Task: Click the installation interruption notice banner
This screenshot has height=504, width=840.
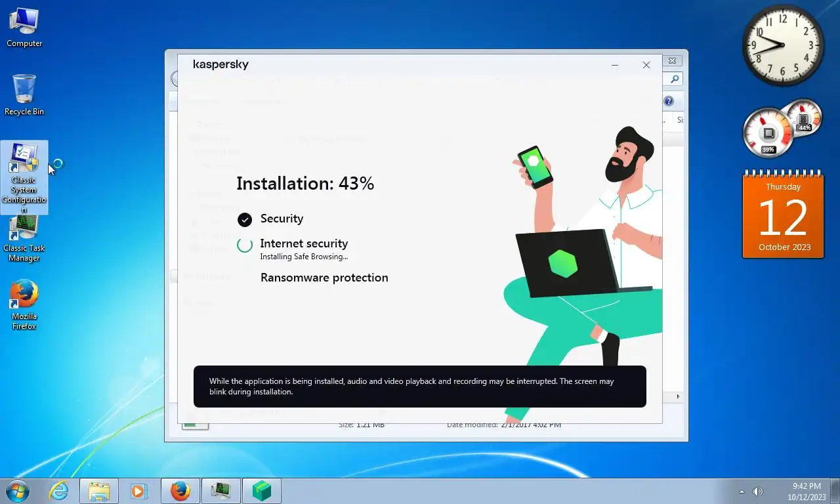Action: (x=420, y=387)
